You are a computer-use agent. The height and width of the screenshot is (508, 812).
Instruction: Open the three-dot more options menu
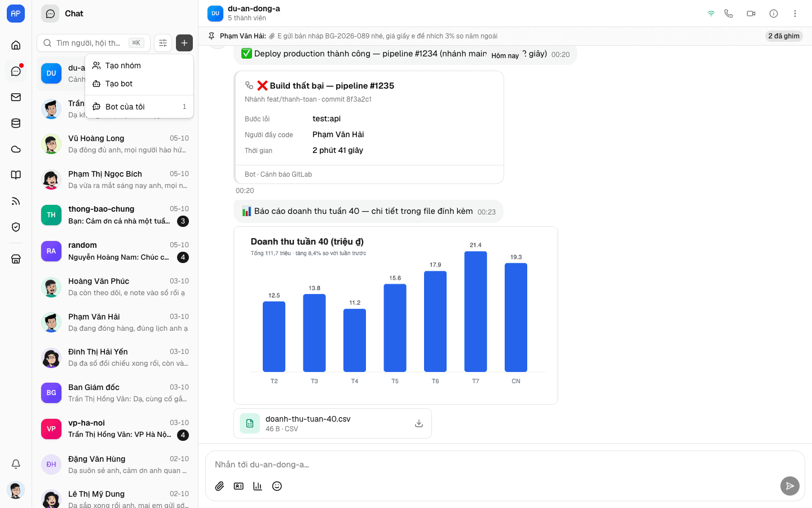(x=795, y=14)
